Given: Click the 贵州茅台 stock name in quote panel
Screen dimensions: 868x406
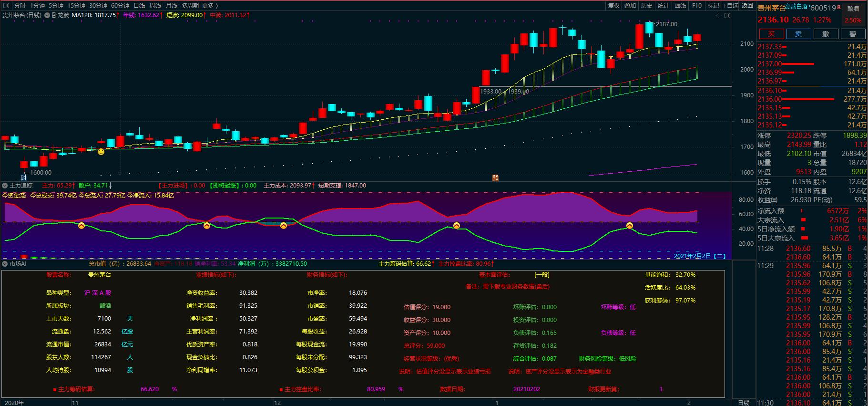Looking at the screenshot, I should click(771, 8).
